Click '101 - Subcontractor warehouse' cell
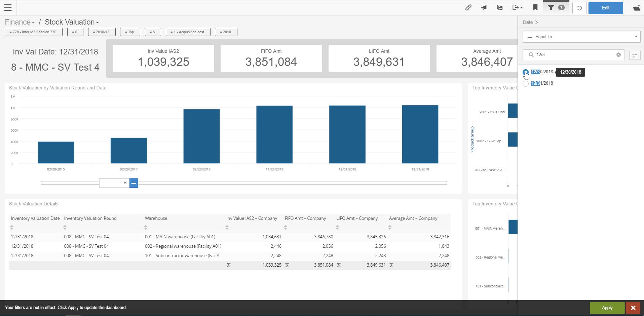 pos(184,255)
